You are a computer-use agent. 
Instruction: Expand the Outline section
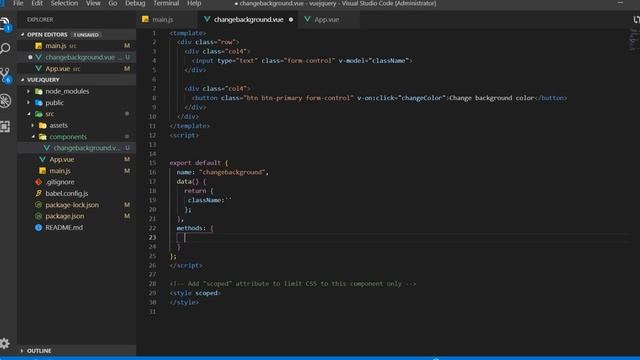(x=22, y=351)
